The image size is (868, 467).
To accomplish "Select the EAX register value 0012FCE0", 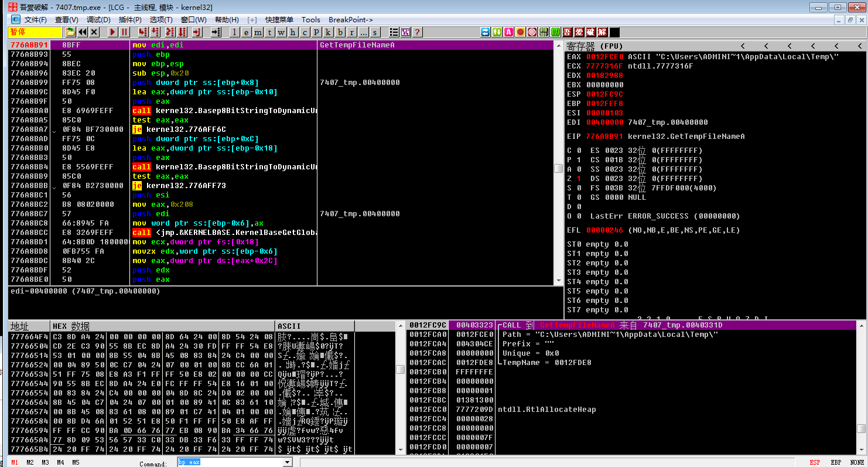I will pyautogui.click(x=604, y=57).
